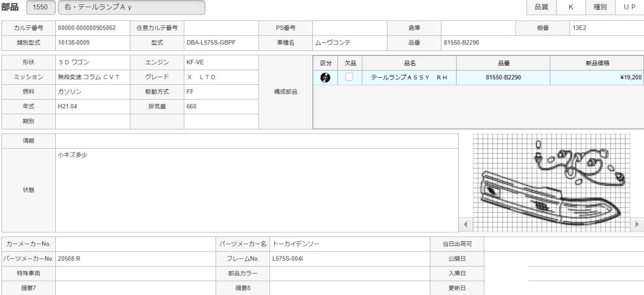Viewport: 644px width, 295px height.
Task: Select the 品質 value K
Action: 571,8
